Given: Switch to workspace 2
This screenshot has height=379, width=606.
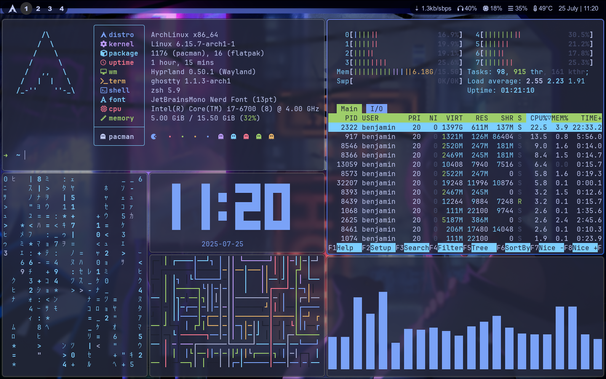Looking at the screenshot, I should [38, 8].
